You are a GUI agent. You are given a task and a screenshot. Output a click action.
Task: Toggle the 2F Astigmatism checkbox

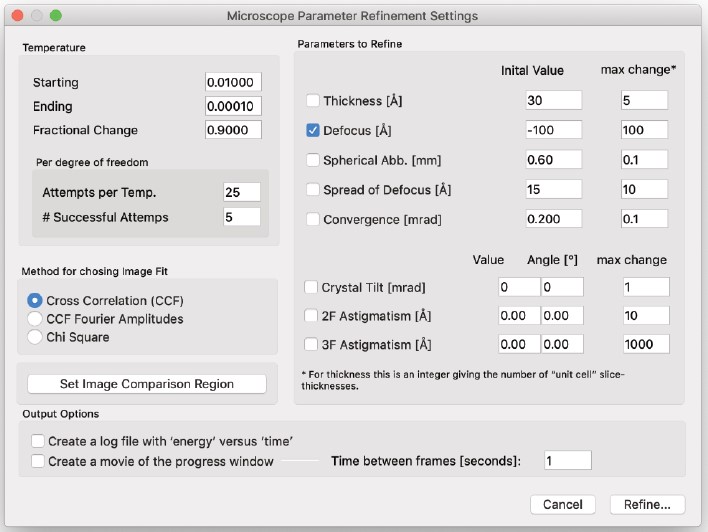click(312, 316)
